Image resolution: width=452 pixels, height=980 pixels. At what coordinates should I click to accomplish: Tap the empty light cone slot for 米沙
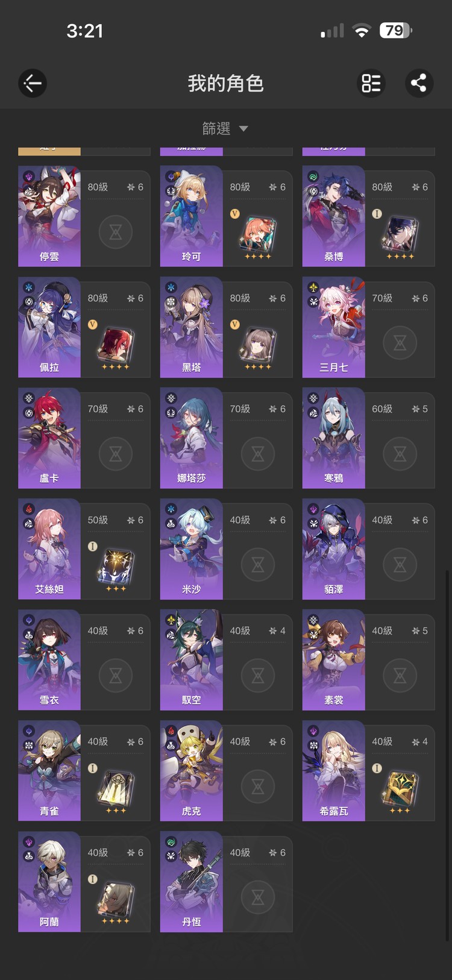[258, 564]
